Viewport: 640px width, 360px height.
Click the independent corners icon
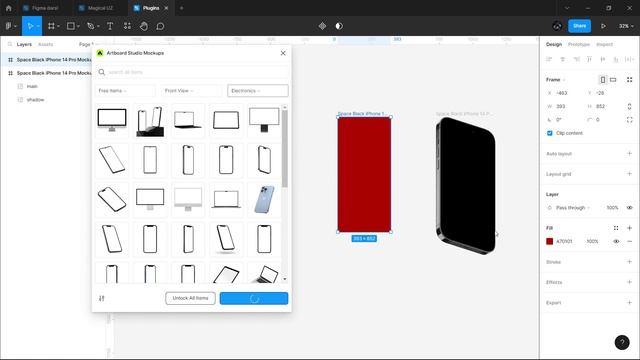pyautogui.click(x=629, y=120)
